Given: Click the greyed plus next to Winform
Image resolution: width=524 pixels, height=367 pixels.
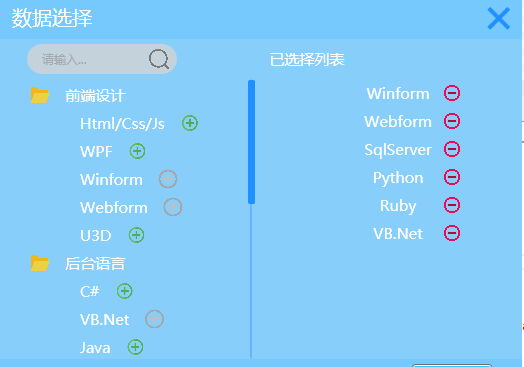Looking at the screenshot, I should click(x=168, y=179).
